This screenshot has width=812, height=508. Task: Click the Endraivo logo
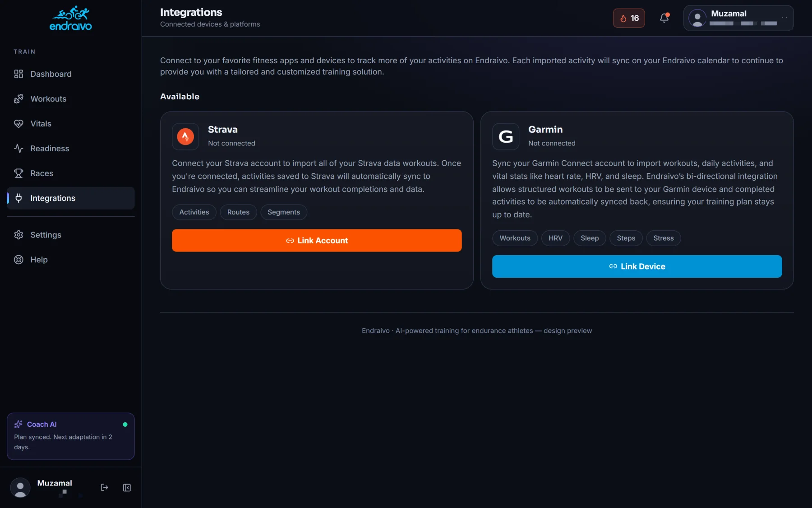click(71, 18)
